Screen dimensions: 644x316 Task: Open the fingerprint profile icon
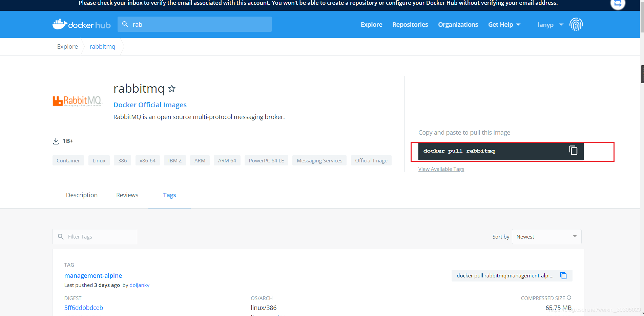tap(576, 24)
